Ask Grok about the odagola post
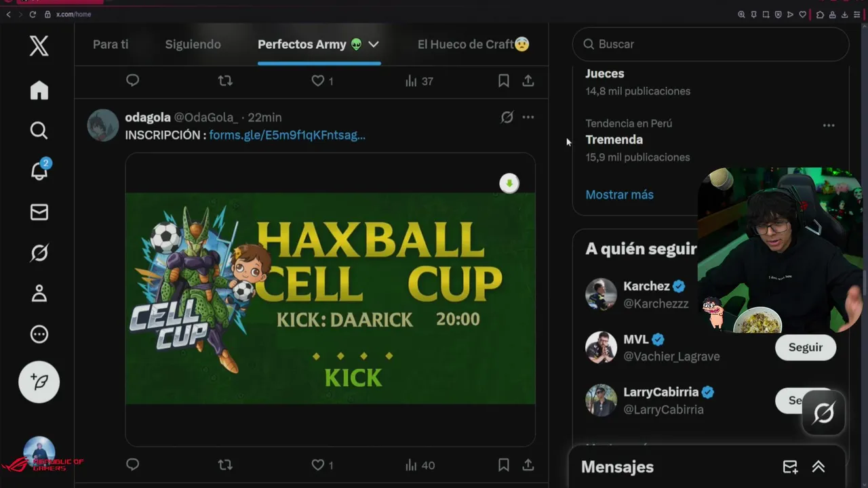 point(507,117)
